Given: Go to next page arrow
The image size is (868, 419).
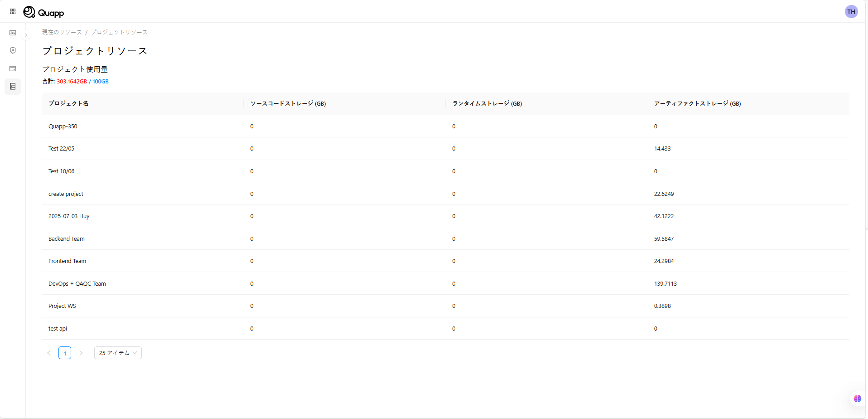Looking at the screenshot, I should click(x=81, y=353).
